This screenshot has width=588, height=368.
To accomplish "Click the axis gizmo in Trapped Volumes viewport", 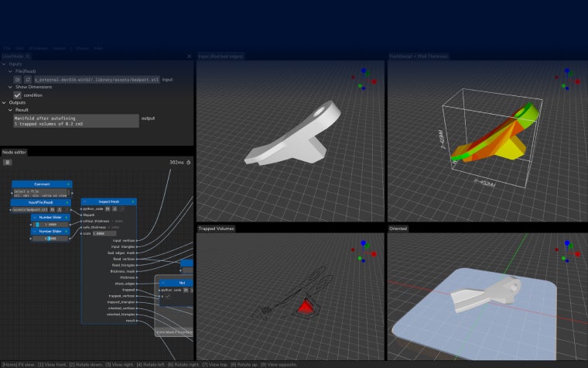I will coord(364,252).
